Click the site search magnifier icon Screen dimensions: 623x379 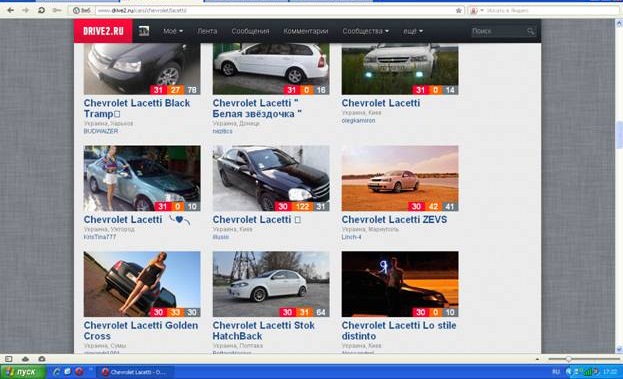pos(530,31)
